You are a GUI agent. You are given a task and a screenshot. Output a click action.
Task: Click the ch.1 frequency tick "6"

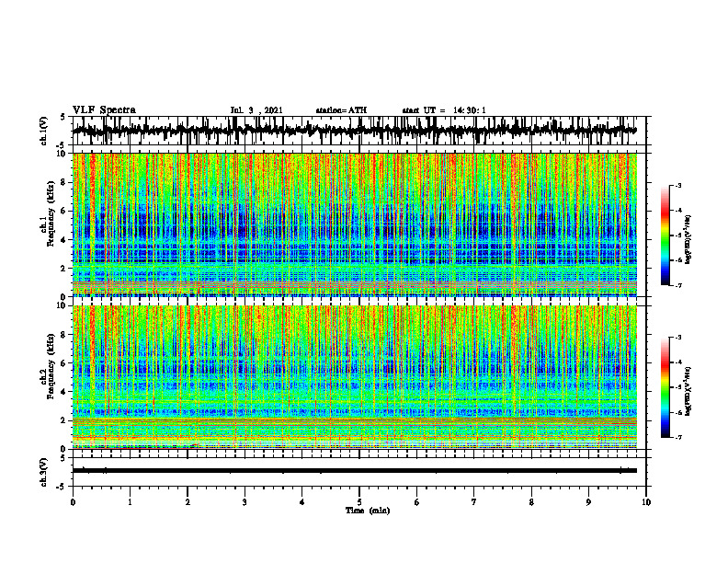pyautogui.click(x=63, y=211)
